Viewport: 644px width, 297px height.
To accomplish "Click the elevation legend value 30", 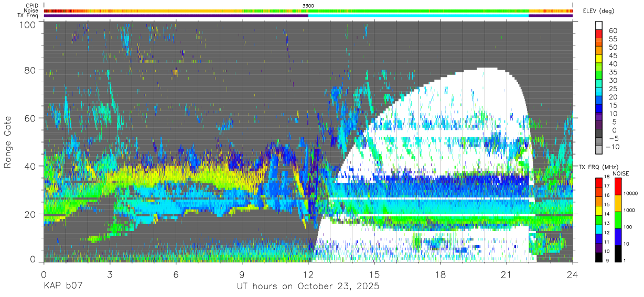I will tap(612, 80).
